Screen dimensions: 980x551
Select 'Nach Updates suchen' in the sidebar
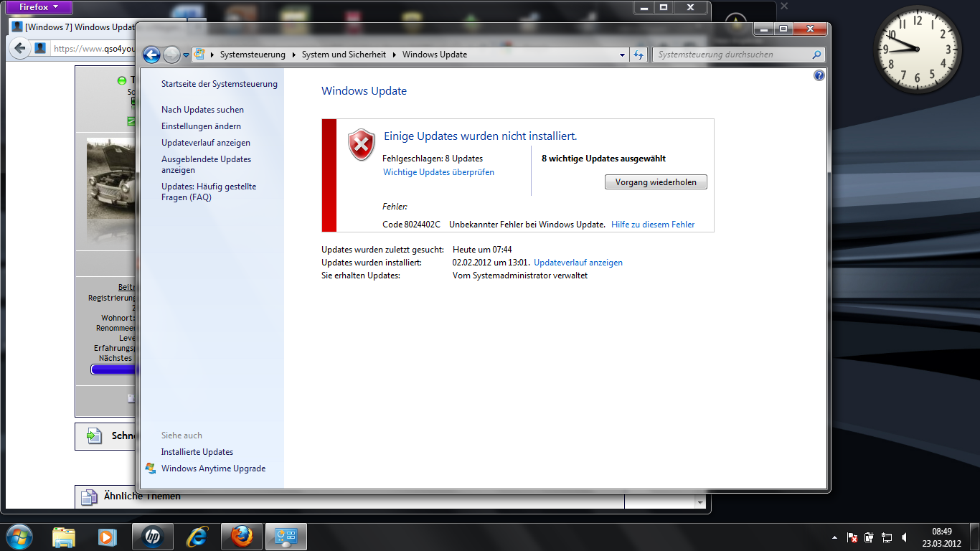coord(202,110)
